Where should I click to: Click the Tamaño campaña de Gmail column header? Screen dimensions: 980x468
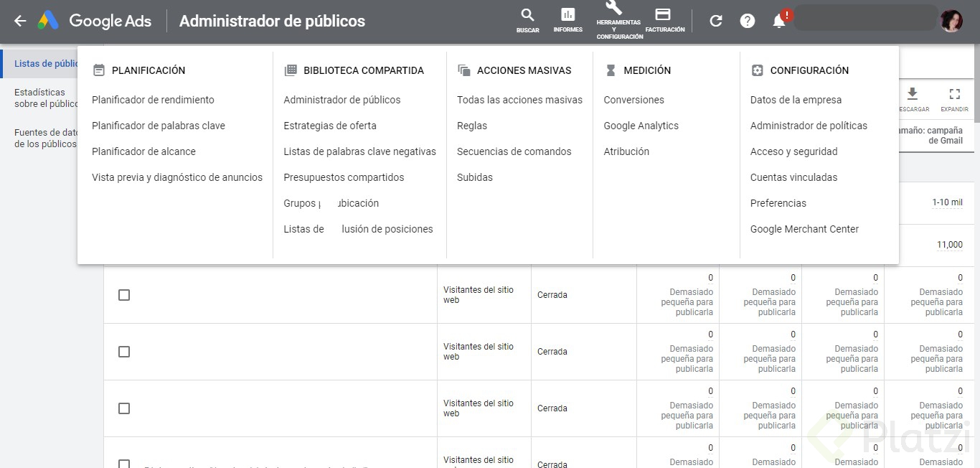coord(931,136)
